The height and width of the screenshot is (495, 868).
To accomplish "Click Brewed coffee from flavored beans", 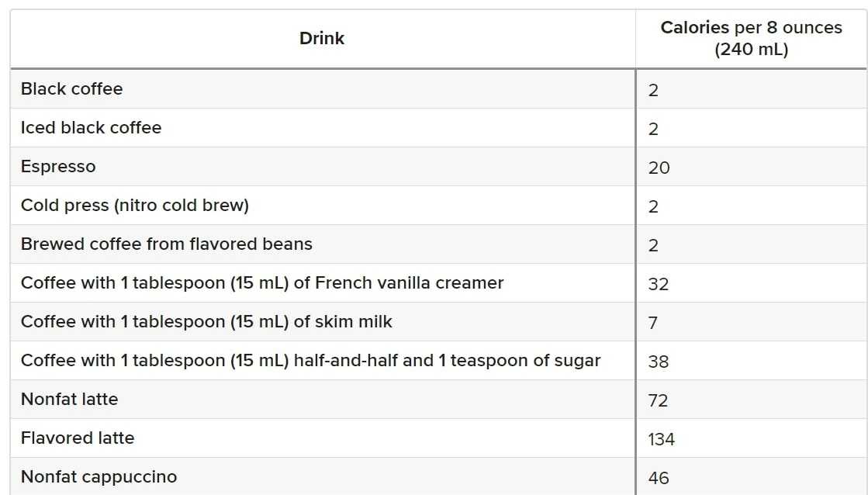I will (x=166, y=244).
